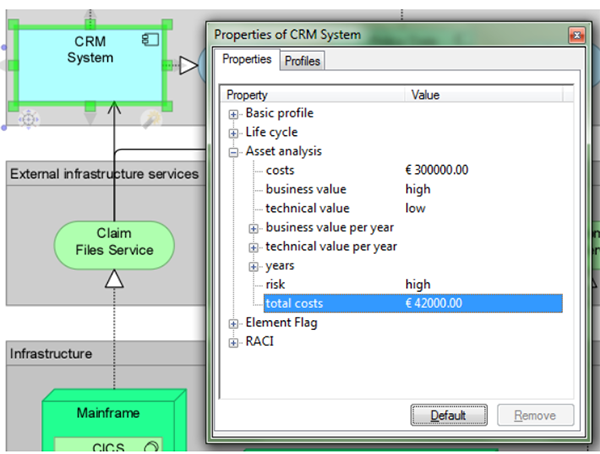Viewport: 600px width, 454px height.
Task: Click the Value column header
Action: [484, 95]
